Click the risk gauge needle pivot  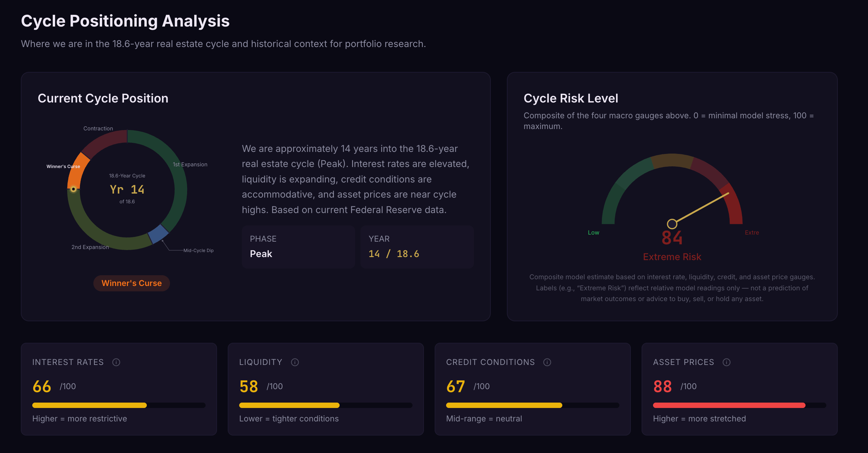pyautogui.click(x=672, y=224)
